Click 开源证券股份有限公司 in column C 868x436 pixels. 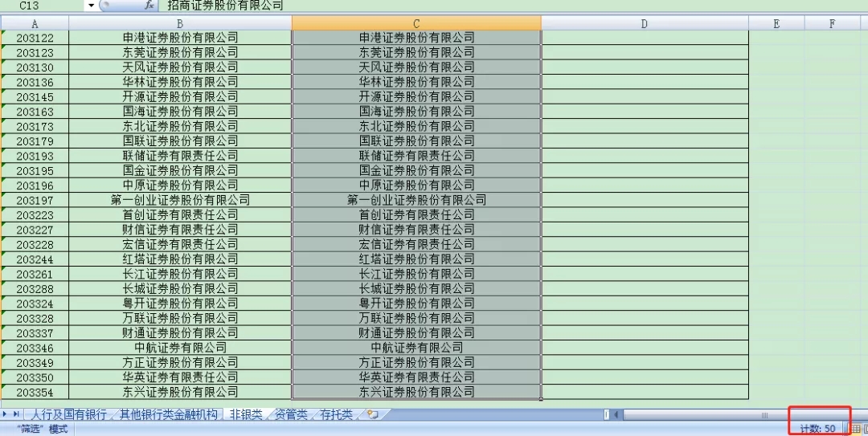pos(416,97)
